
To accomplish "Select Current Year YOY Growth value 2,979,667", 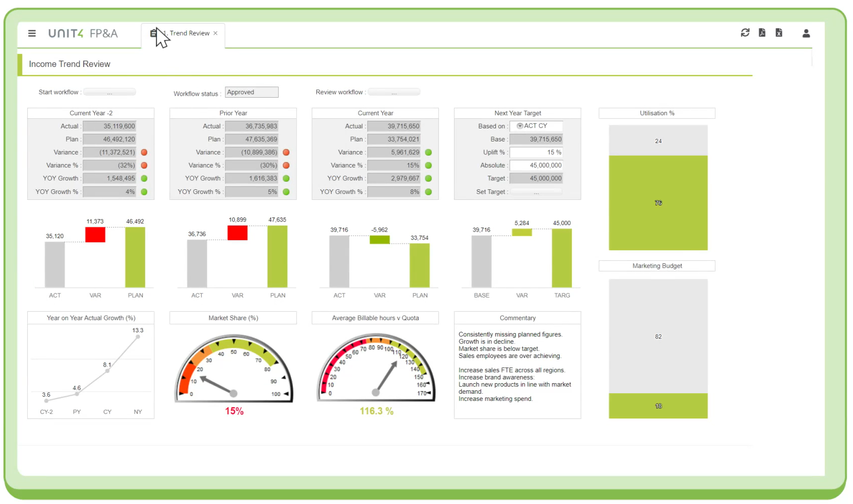I will click(394, 178).
